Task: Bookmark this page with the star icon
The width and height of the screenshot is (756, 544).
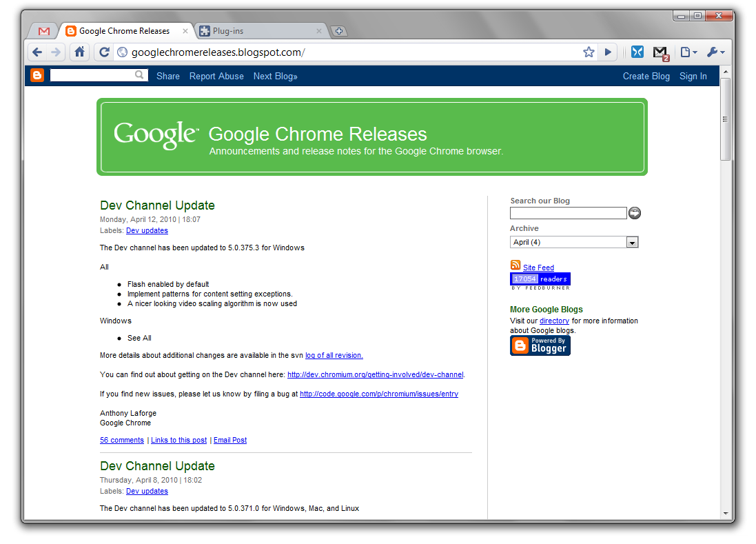Action: click(589, 52)
